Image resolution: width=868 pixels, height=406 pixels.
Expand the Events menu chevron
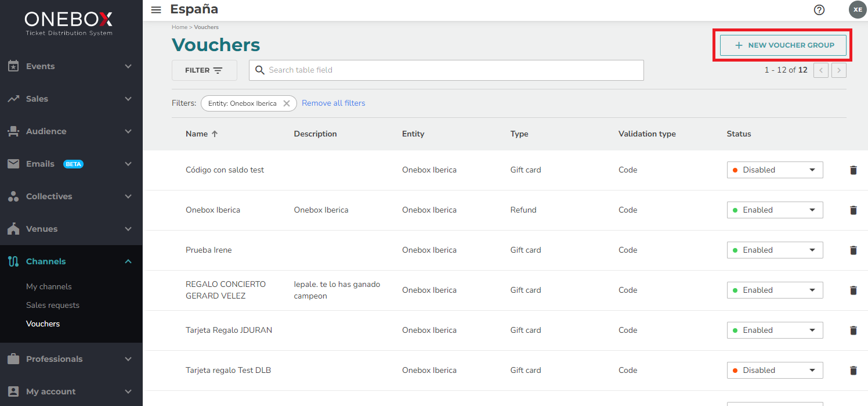pyautogui.click(x=128, y=66)
